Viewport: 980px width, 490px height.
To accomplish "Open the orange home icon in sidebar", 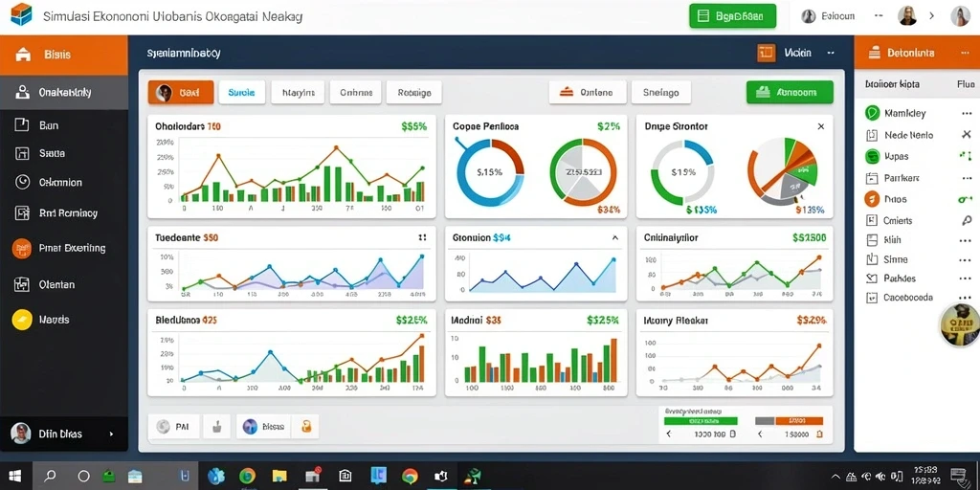I will click(x=23, y=55).
